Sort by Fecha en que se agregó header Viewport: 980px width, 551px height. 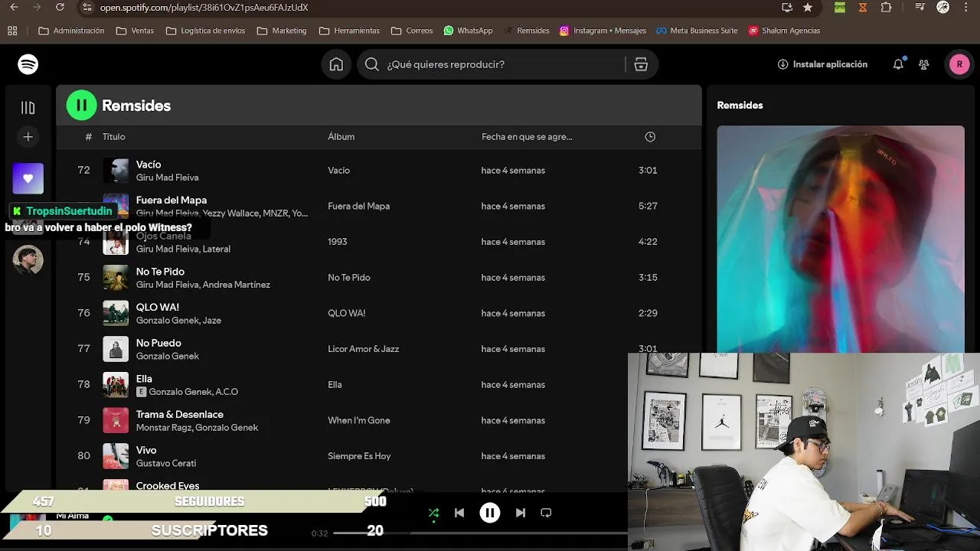[527, 137]
